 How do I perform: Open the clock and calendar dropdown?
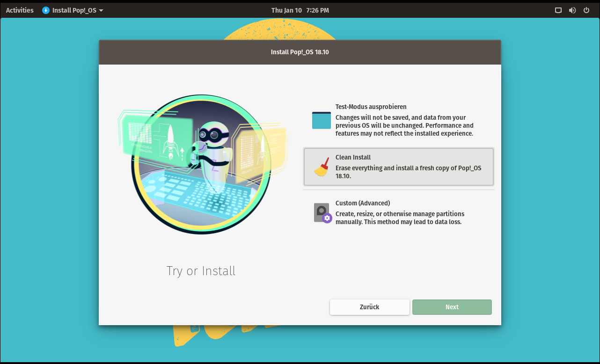300,10
